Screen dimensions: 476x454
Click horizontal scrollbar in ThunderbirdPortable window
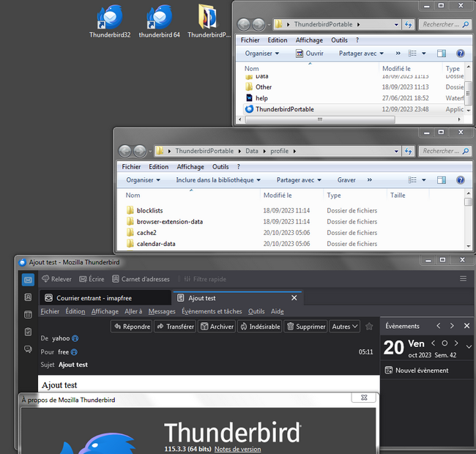tap(320, 119)
